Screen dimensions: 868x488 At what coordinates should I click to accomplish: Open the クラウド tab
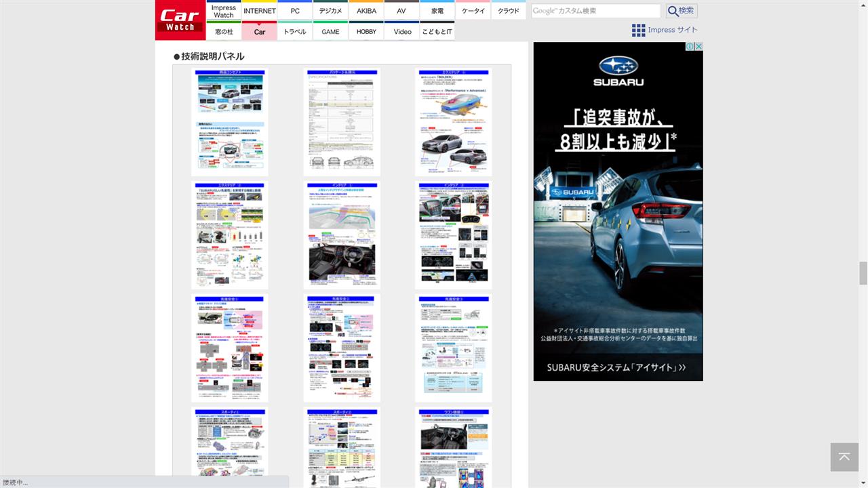tap(509, 11)
